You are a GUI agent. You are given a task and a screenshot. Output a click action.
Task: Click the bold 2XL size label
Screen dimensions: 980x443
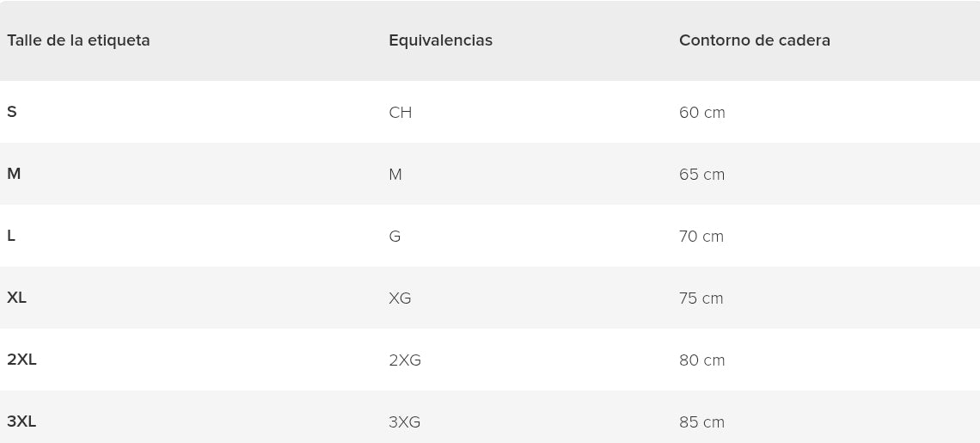[x=21, y=360]
